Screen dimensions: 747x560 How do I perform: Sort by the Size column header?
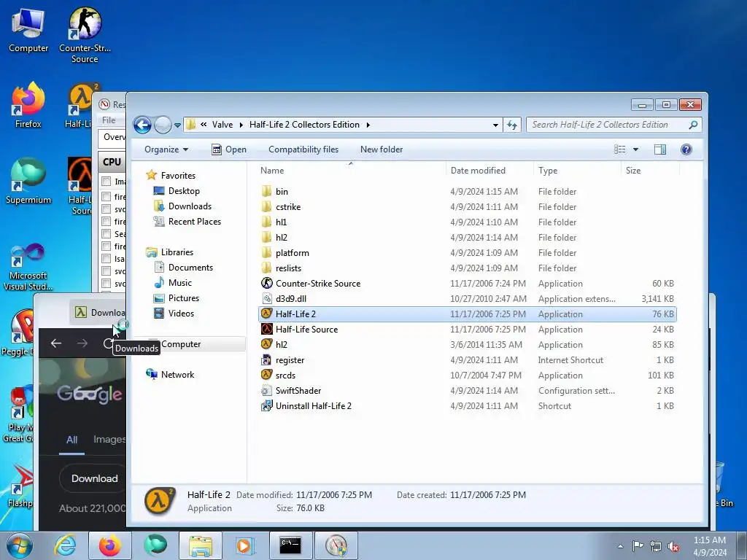click(633, 171)
